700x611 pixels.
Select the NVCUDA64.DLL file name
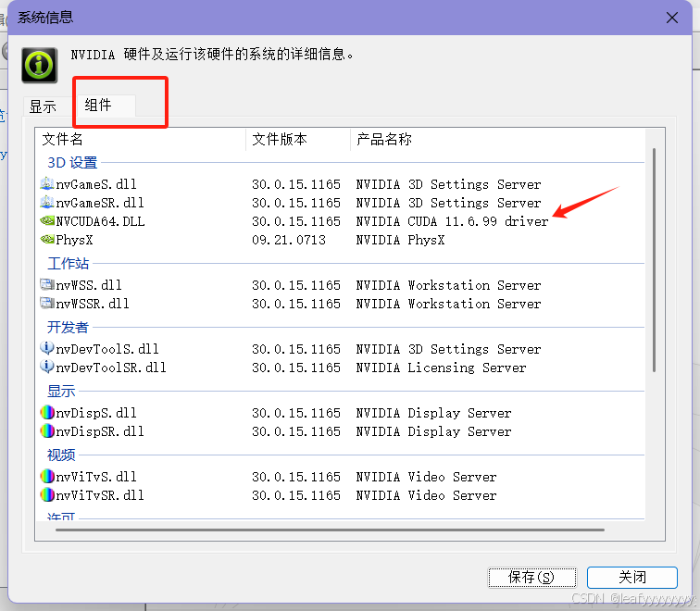pyautogui.click(x=100, y=221)
